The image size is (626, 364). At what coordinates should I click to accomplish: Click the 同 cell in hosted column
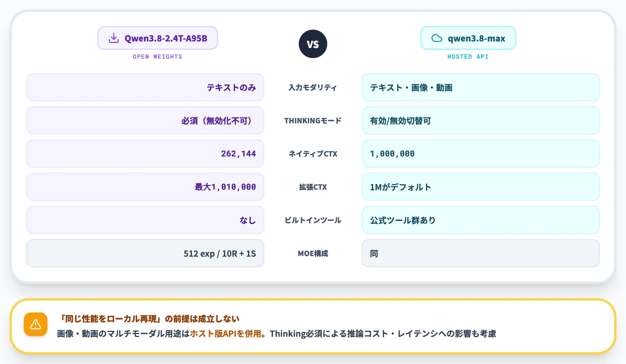point(481,253)
